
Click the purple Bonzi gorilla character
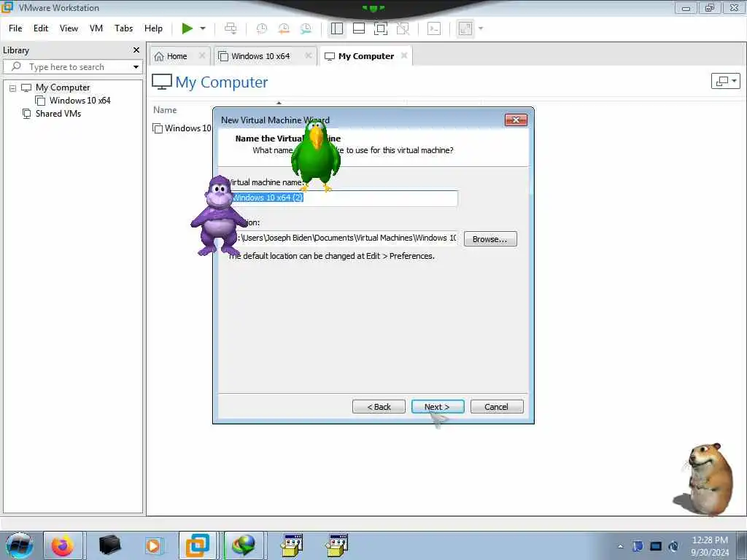click(219, 215)
